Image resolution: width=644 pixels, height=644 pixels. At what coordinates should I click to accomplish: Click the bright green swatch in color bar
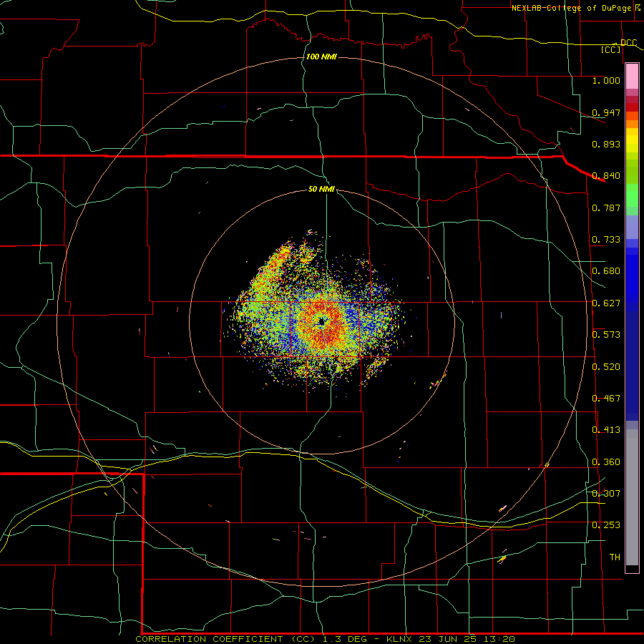click(x=632, y=195)
